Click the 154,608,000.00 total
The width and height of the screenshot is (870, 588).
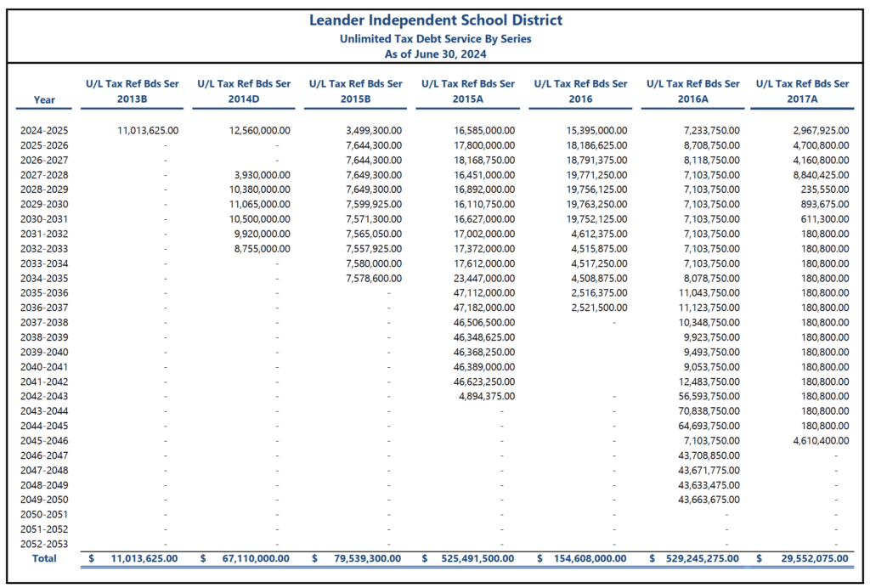pyautogui.click(x=590, y=558)
